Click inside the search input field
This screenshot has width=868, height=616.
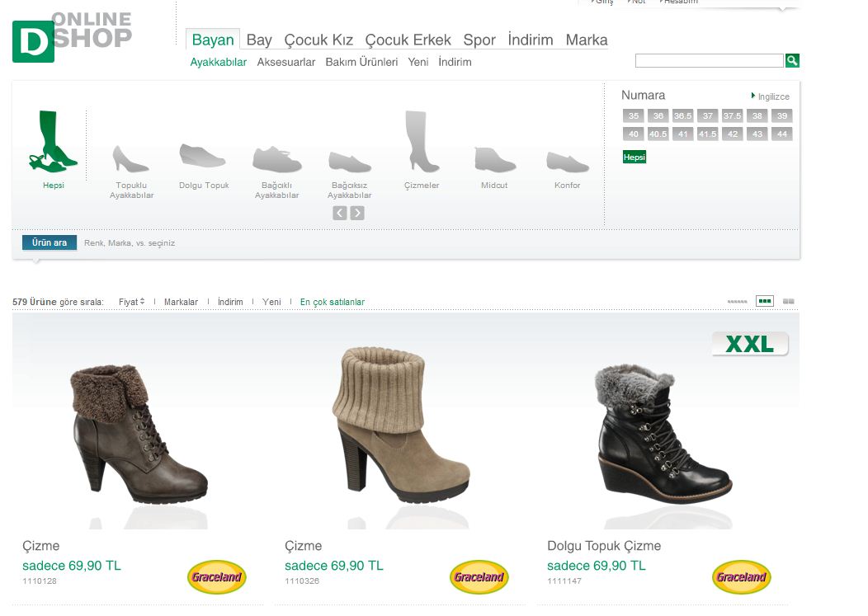pos(708,60)
